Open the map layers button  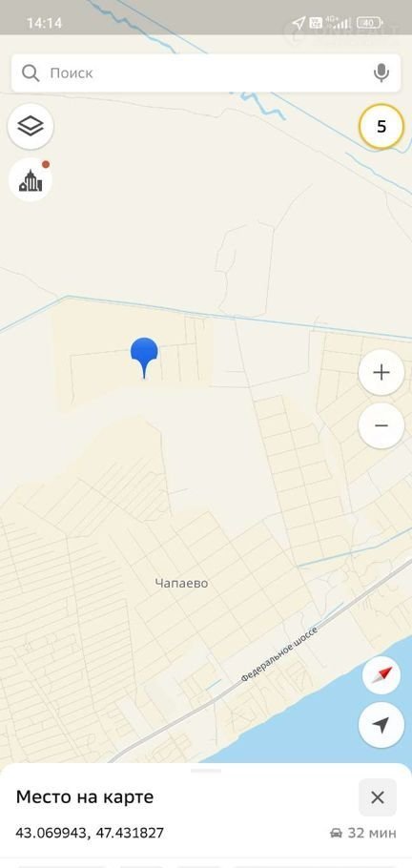tap(31, 126)
